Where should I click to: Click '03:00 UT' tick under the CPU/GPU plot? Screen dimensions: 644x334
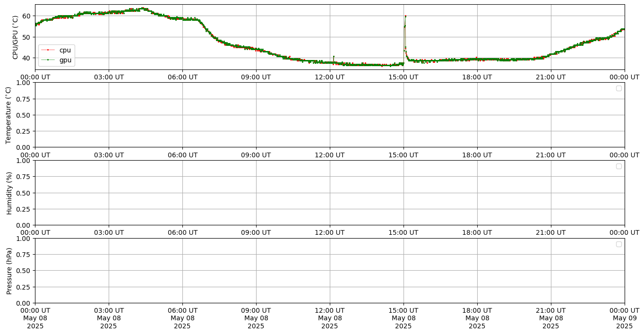coord(109,77)
